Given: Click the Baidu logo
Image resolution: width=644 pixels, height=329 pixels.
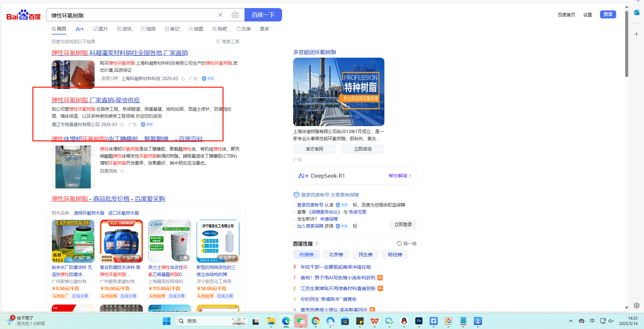Looking at the screenshot, I should (x=23, y=15).
